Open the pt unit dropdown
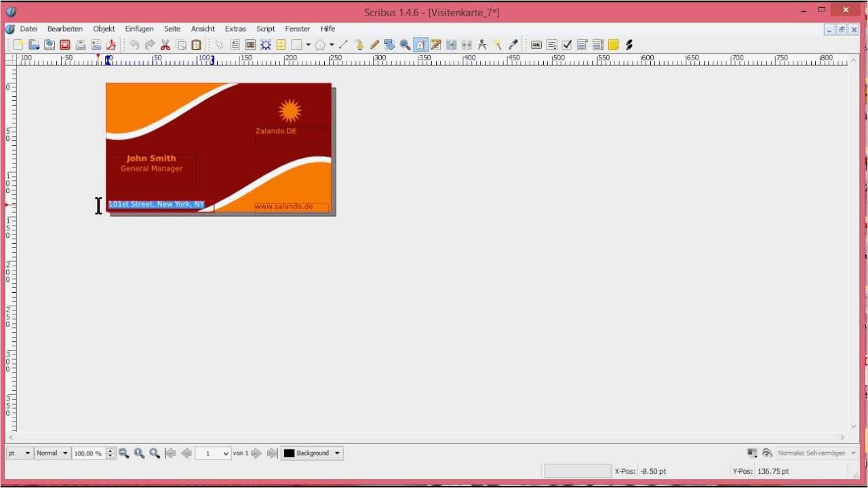 tap(20, 453)
